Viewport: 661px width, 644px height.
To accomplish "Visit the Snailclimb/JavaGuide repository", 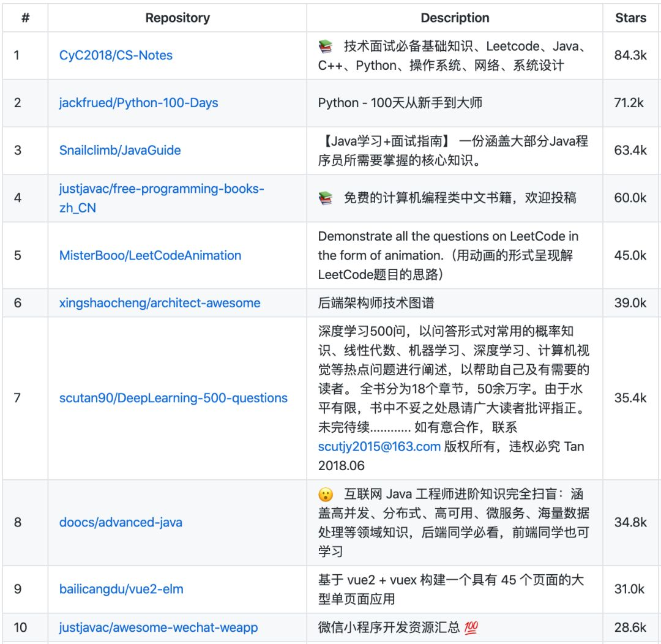I will [x=120, y=150].
